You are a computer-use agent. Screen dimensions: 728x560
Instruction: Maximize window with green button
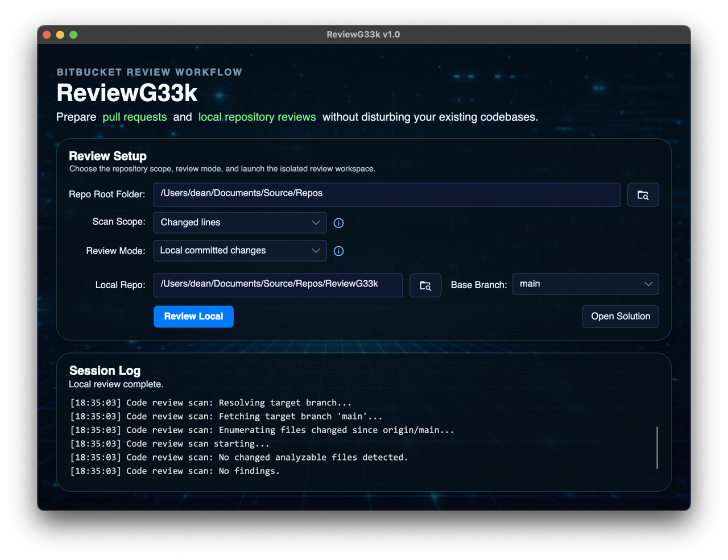[73, 35]
